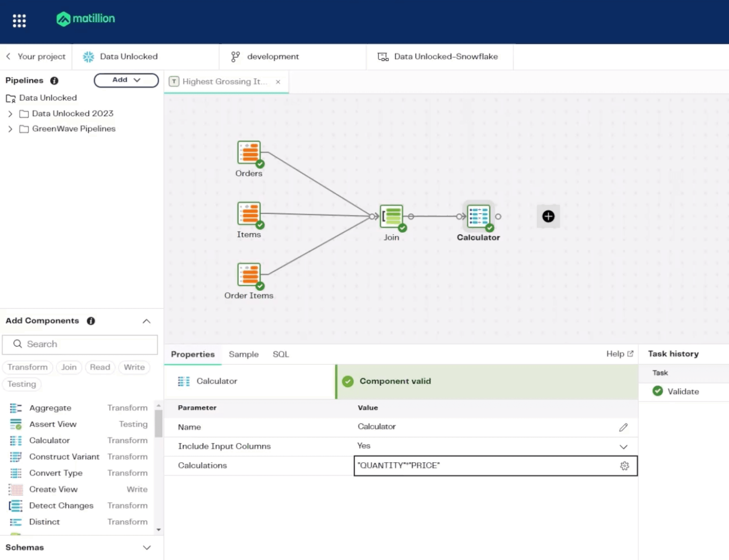This screenshot has height=560, width=729.
Task: Click the pencil icon to edit Name
Action: tap(624, 427)
